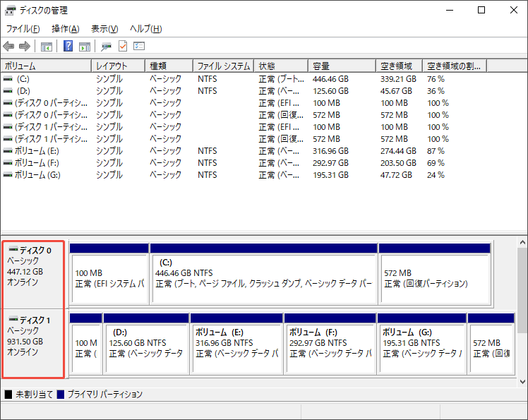Select Disk 1 100 M EFI partition block

86,344
